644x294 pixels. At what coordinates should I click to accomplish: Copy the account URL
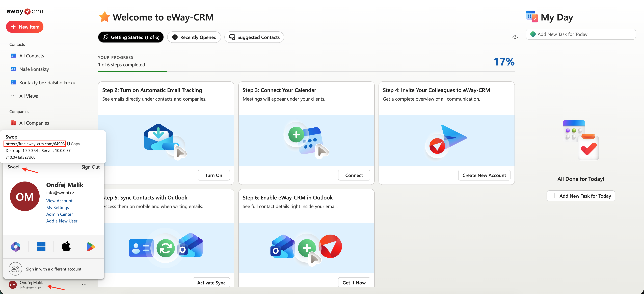73,144
